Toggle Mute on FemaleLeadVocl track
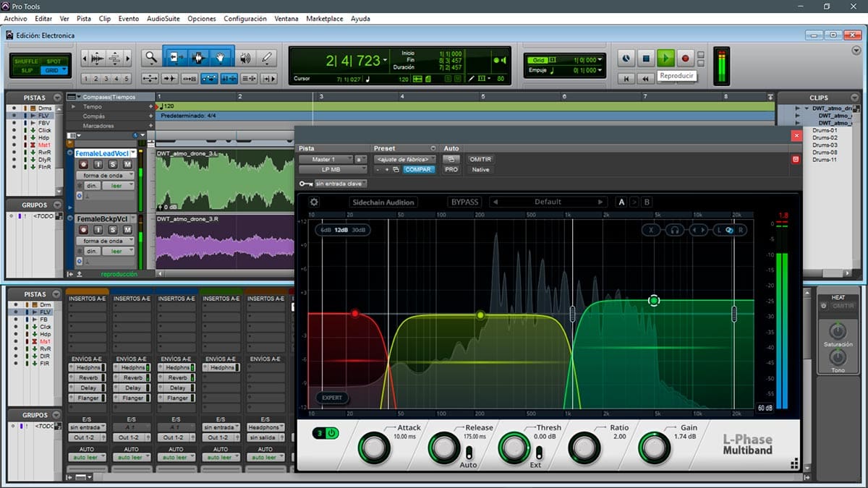The image size is (868, 488). pyautogui.click(x=127, y=165)
